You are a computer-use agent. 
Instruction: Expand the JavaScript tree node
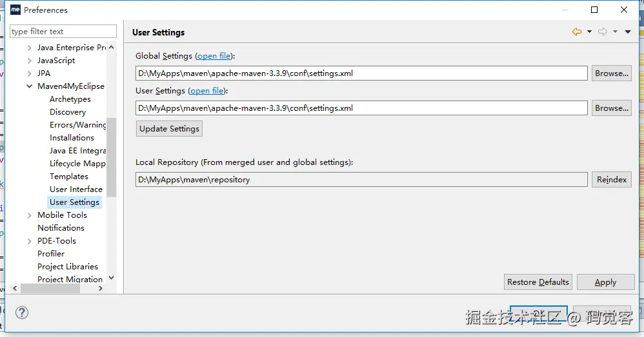tap(29, 61)
